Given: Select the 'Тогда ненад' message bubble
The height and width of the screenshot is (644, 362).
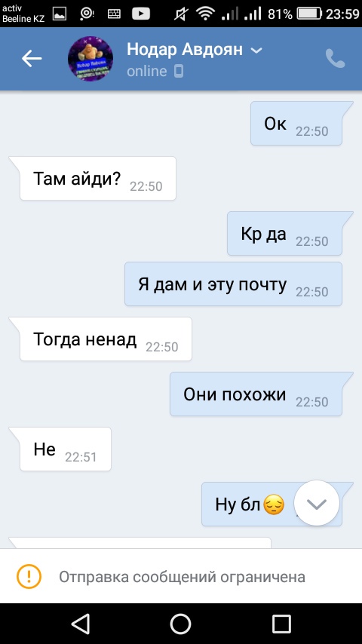Looking at the screenshot, I should click(x=106, y=339).
